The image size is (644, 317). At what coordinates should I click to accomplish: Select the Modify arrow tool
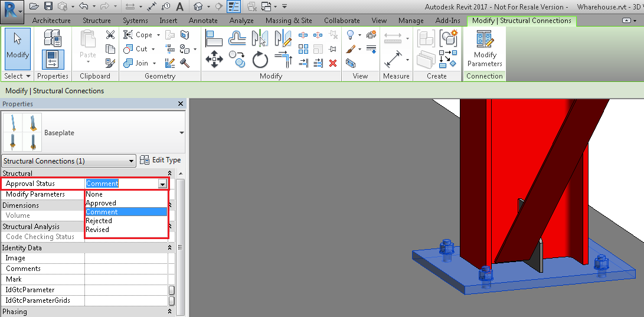pos(18,49)
